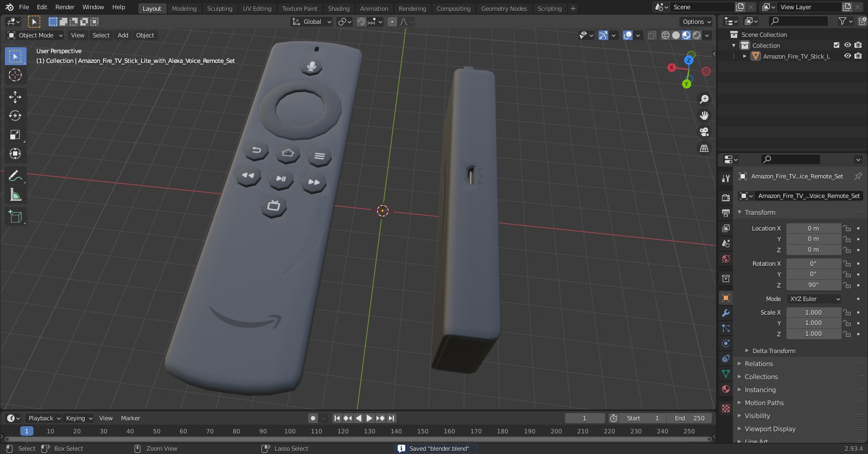Lock Rotation Z value

pos(847,285)
